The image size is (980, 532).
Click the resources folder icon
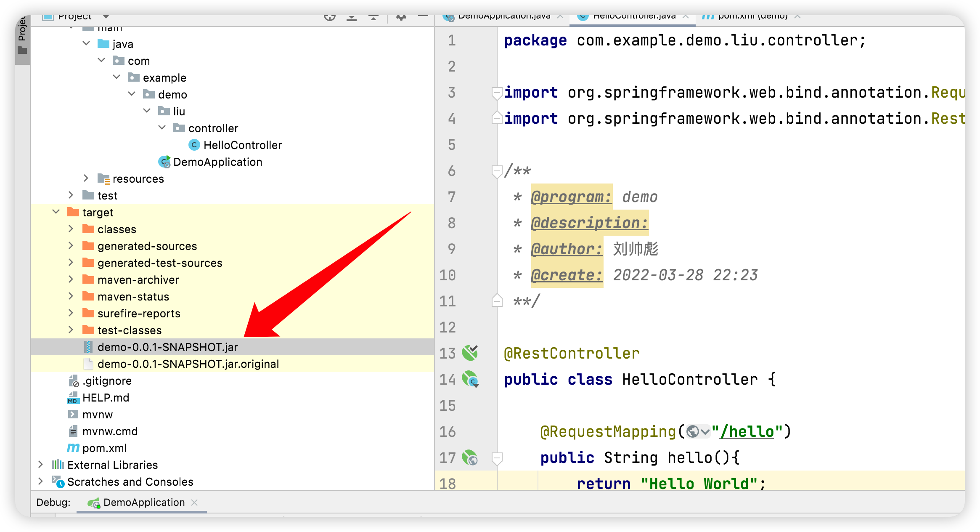(x=103, y=179)
